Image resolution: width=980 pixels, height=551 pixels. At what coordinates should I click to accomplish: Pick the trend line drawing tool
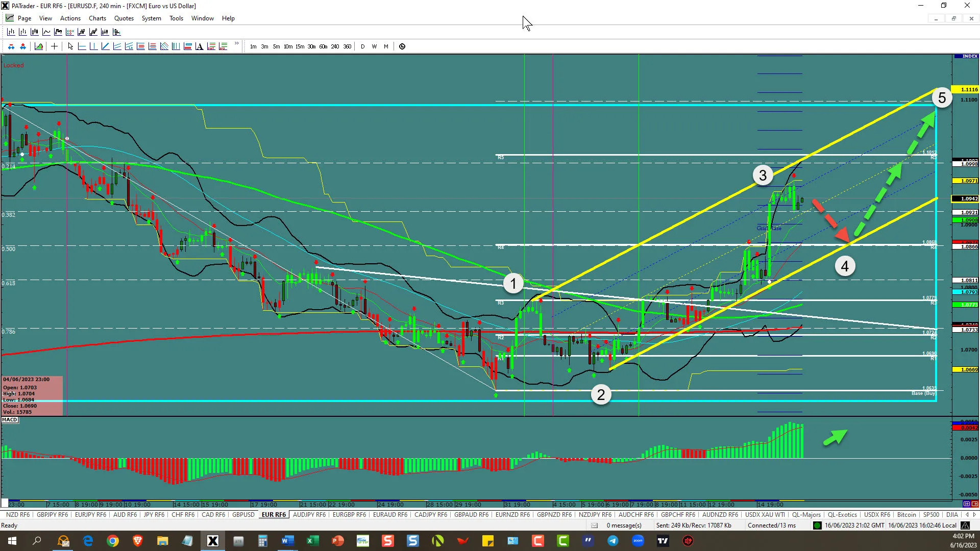click(x=105, y=46)
